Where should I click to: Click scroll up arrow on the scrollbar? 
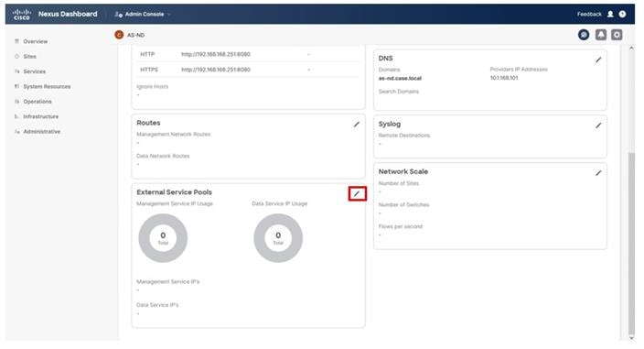631,49
